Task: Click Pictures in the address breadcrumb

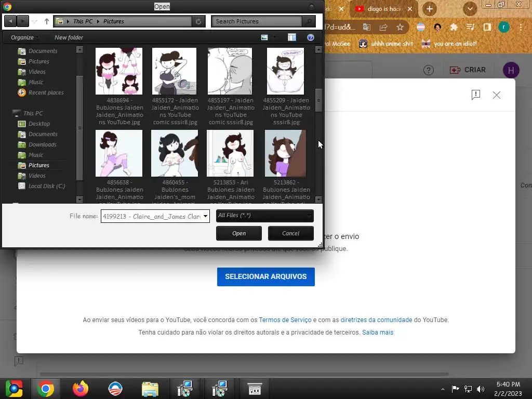Action: tap(114, 21)
